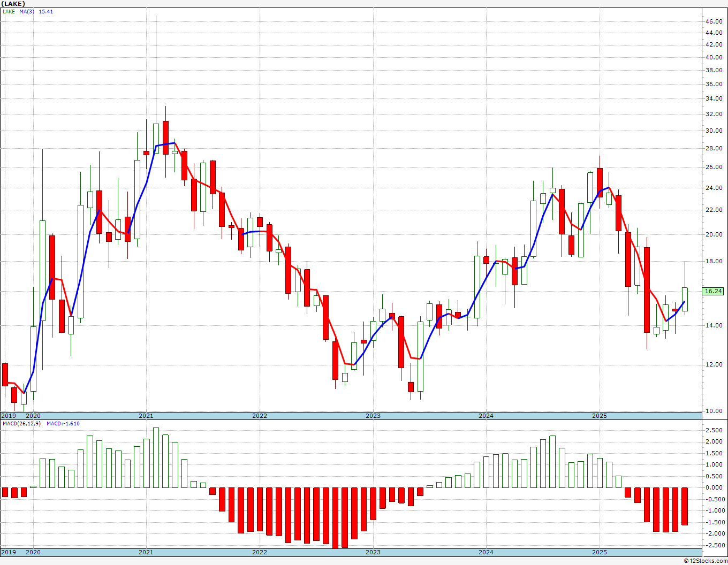Click the 46.00 price axis label

tap(713, 21)
